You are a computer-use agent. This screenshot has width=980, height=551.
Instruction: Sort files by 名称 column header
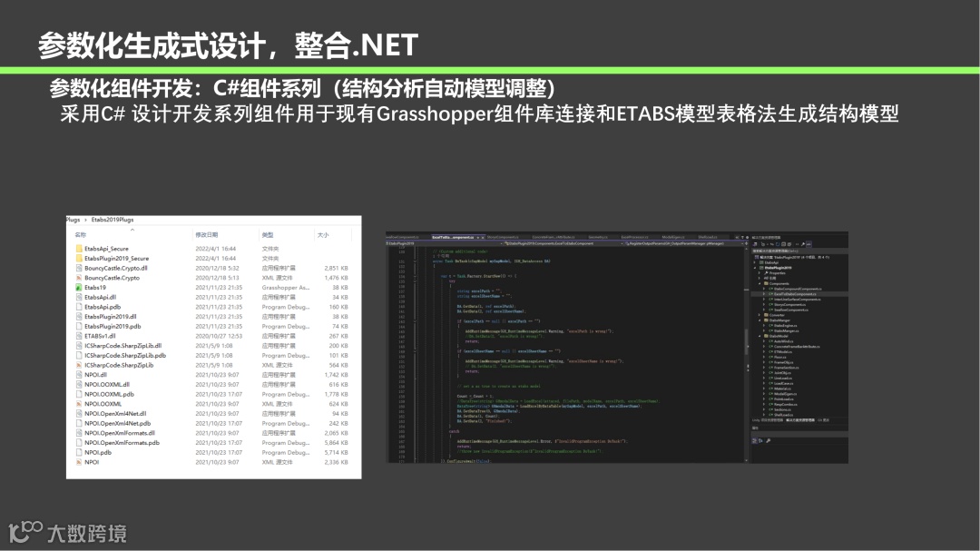81,234
